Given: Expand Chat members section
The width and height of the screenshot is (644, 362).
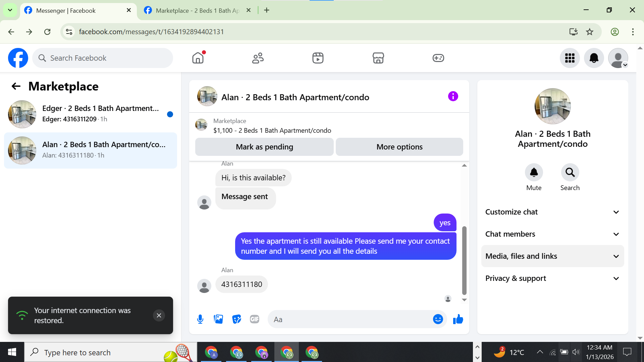Looking at the screenshot, I should pos(552,234).
